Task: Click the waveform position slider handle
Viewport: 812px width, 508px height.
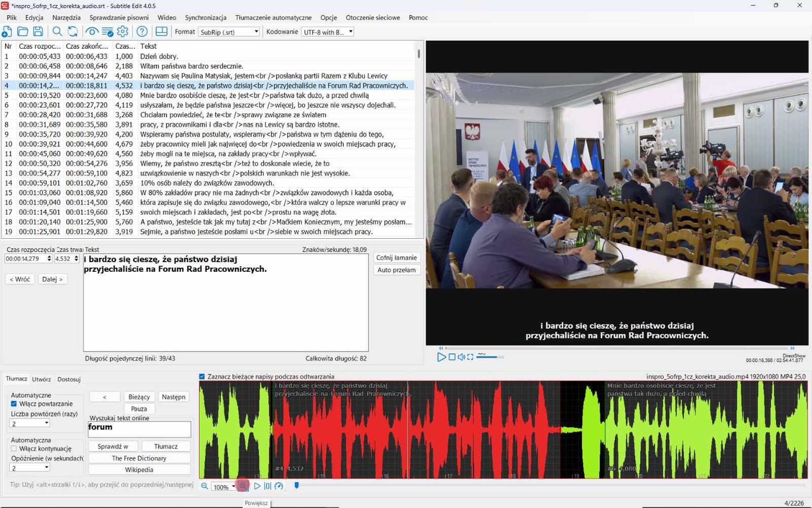Action: point(296,486)
